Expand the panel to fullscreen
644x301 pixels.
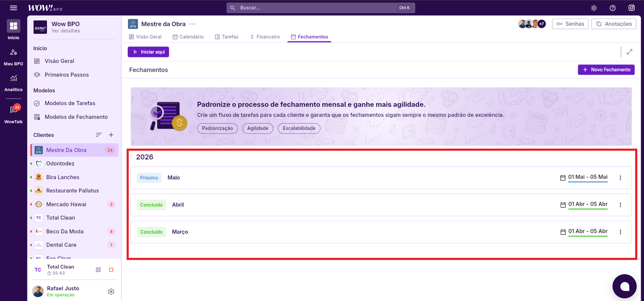click(x=629, y=52)
